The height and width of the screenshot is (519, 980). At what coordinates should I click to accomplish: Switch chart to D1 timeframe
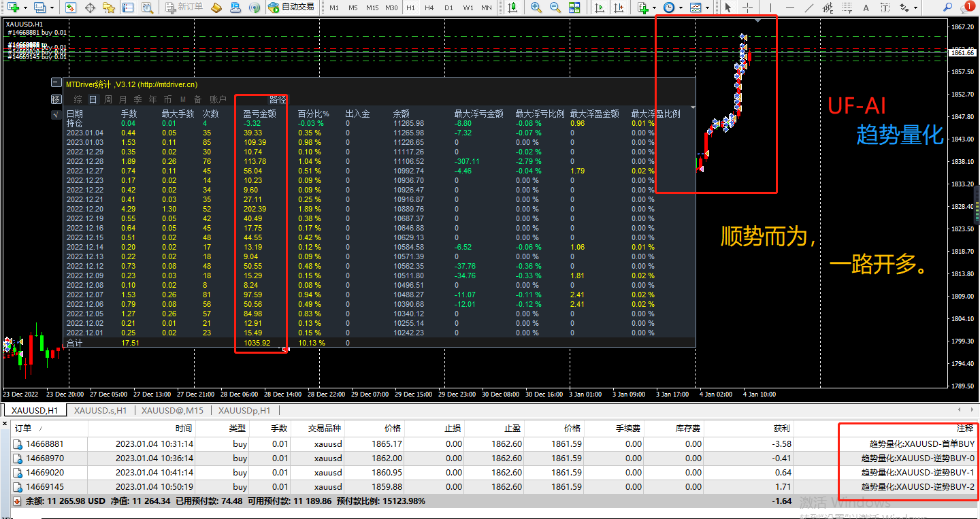448,7
